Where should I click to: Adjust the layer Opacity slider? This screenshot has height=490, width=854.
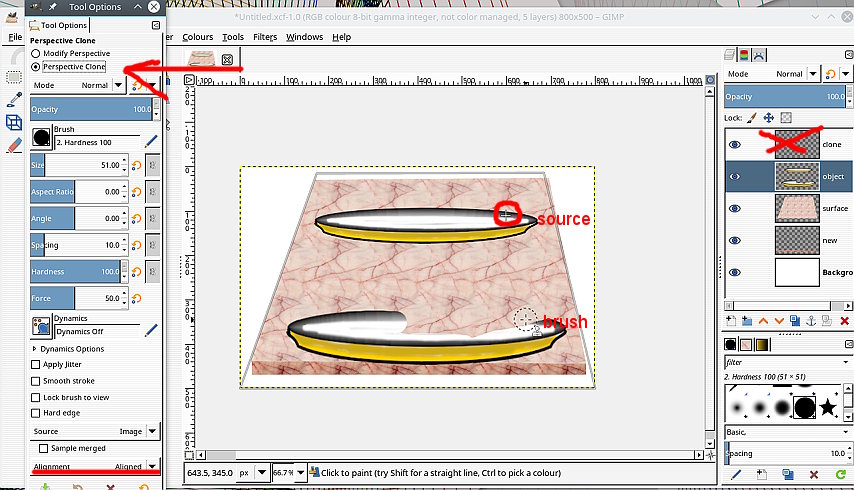pyautogui.click(x=785, y=96)
